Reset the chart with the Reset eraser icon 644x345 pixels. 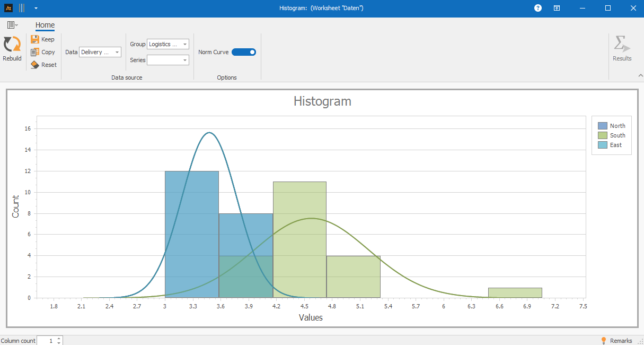[x=35, y=65]
